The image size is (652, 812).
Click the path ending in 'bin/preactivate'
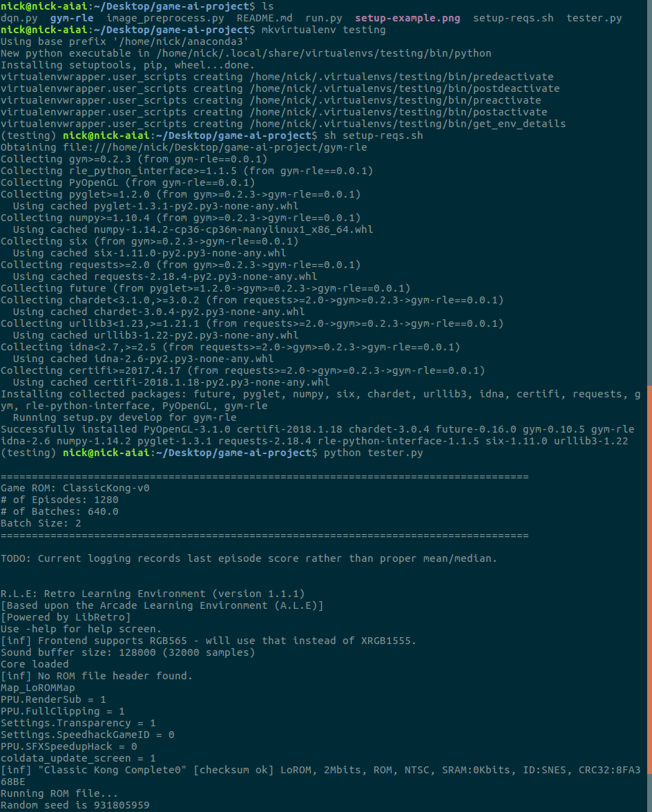pos(395,100)
